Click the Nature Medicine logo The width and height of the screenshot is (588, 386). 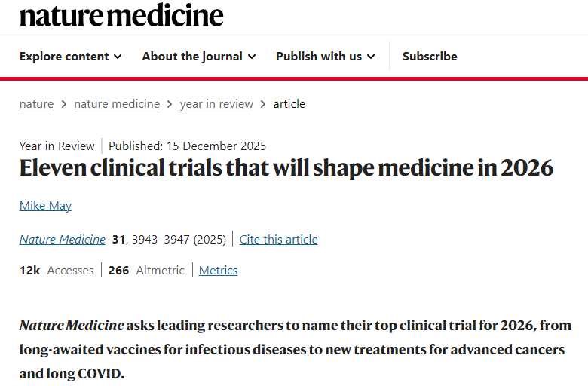(x=121, y=15)
